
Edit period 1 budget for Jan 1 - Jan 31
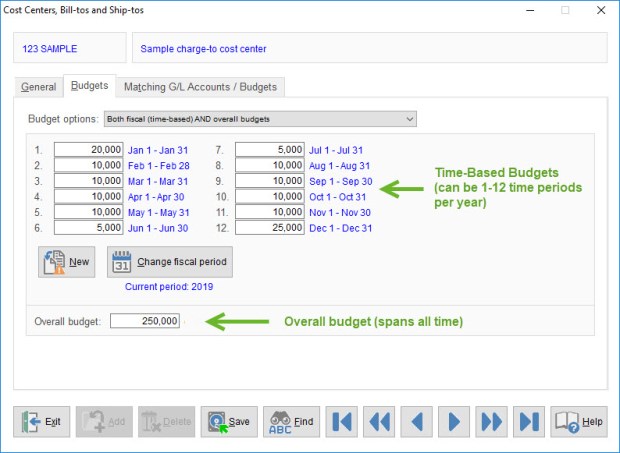tap(89, 150)
